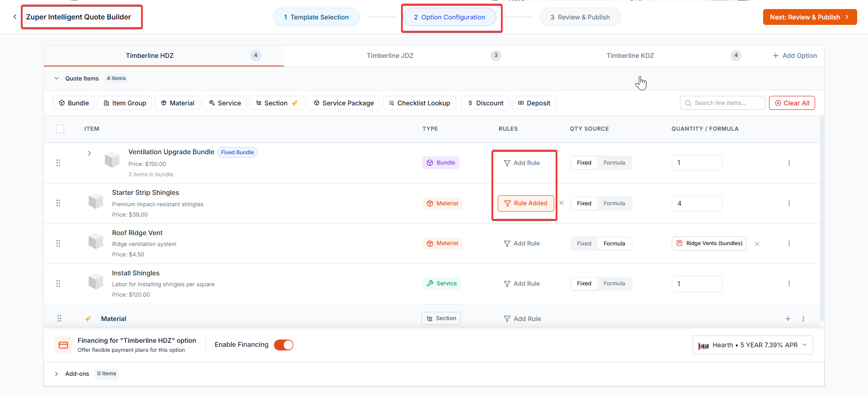Edit Starter Strip Shingles quantity field
Image resolution: width=868 pixels, height=397 pixels.
click(697, 203)
